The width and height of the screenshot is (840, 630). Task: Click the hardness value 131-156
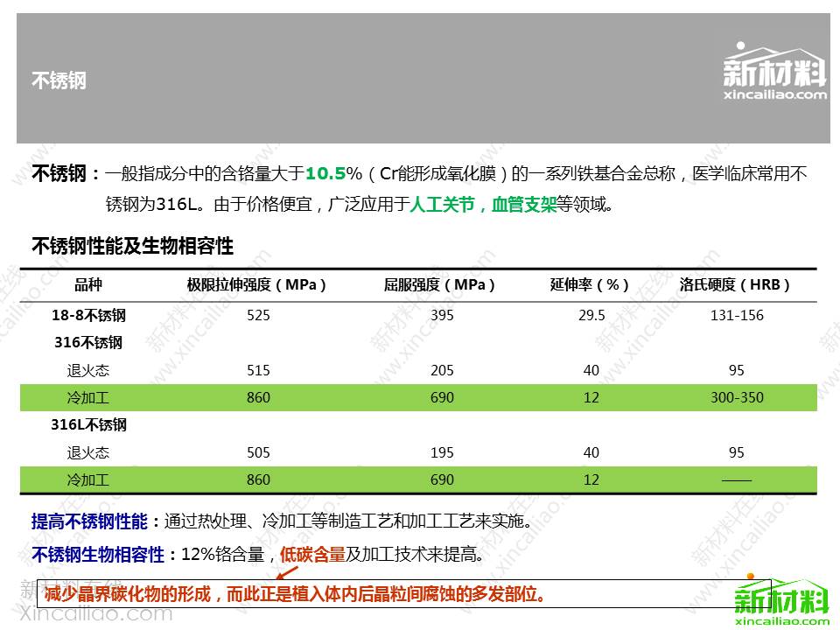[x=737, y=316]
